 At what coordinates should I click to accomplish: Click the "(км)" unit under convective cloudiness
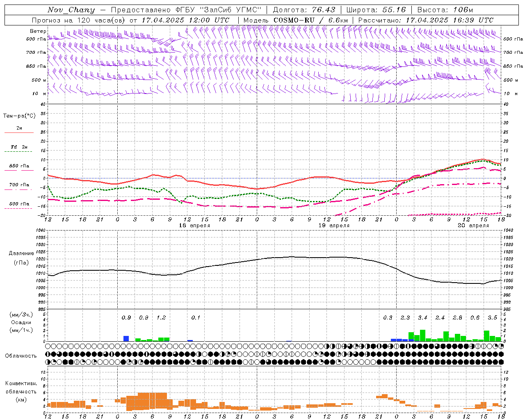point(21,399)
